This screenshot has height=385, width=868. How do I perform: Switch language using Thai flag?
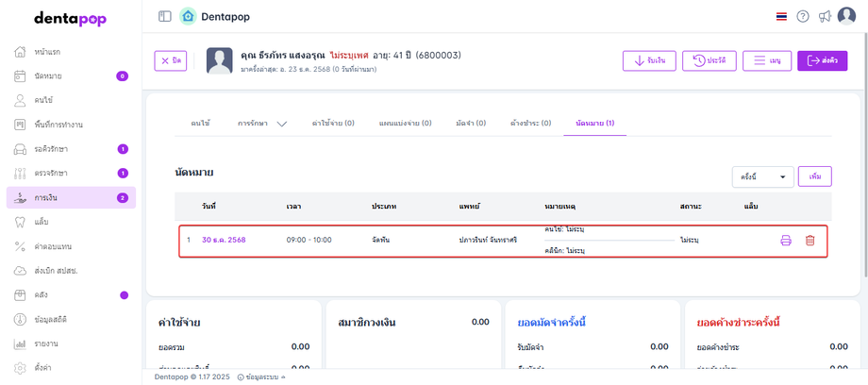[781, 16]
